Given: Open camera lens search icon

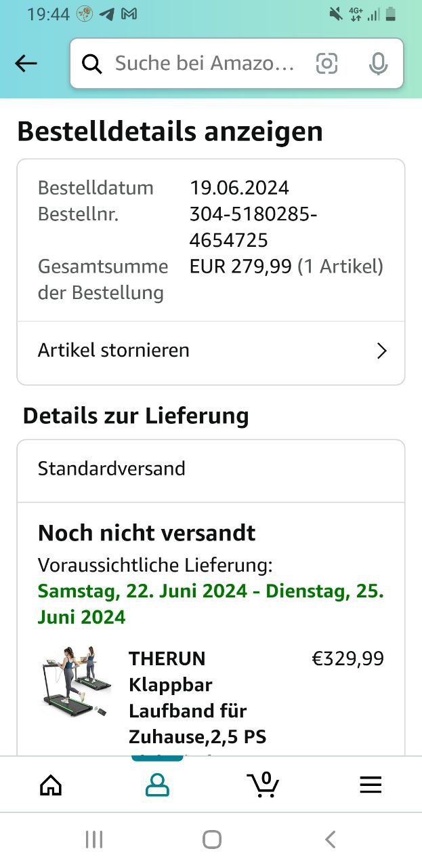Looking at the screenshot, I should 326,64.
